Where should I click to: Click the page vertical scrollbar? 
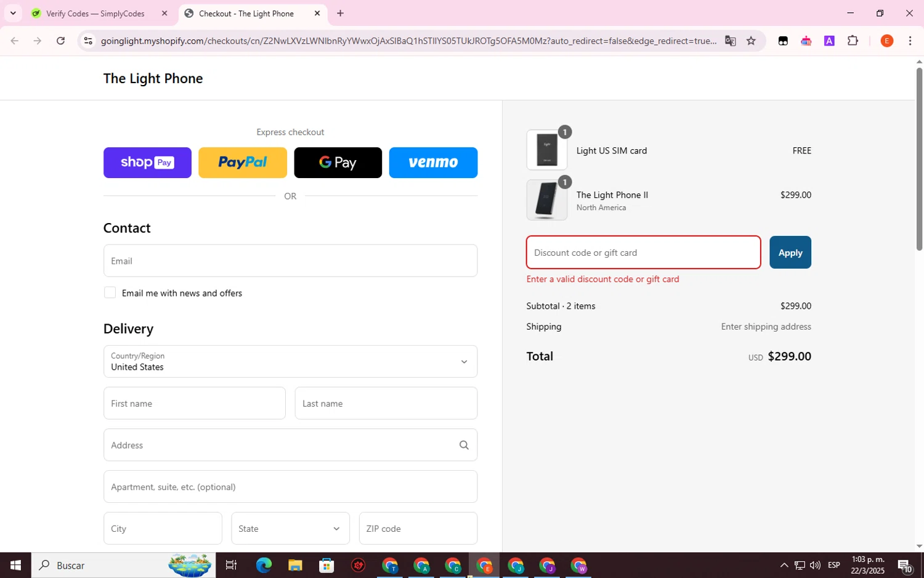coord(919,159)
